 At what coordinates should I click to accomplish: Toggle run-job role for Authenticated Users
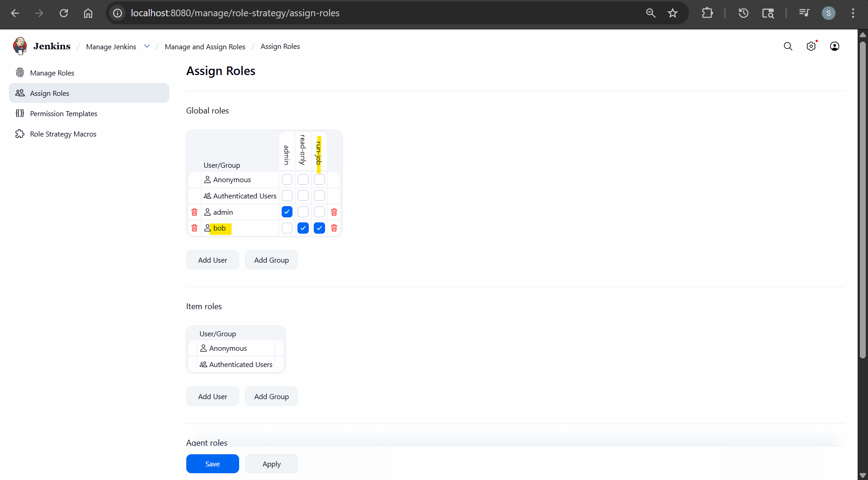tap(320, 196)
